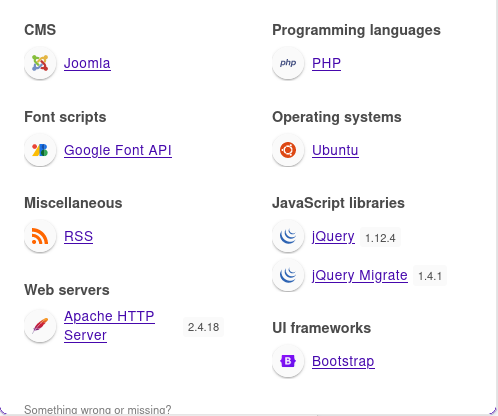
Task: Click the Something wrong or missing text
Action: 98,409
